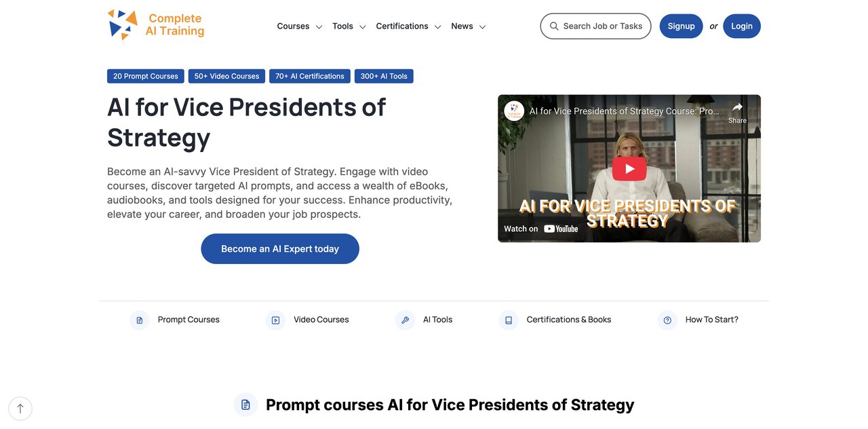Open Watch on YouTube link
The image size is (868, 429).
point(541,229)
